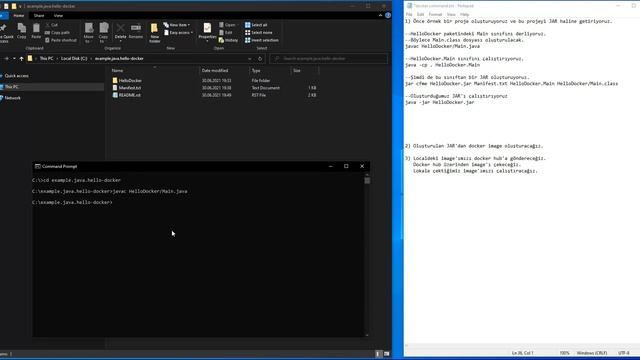
Task: Click the 'java -cp . HelloDocker.Main' line in Notepad
Action: [443, 65]
